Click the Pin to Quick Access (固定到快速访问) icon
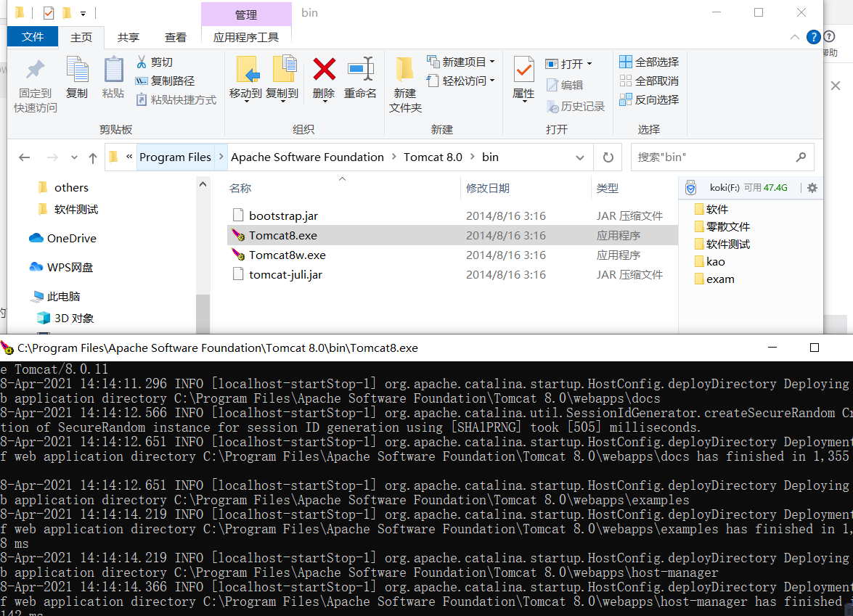853x616 pixels. 36,70
